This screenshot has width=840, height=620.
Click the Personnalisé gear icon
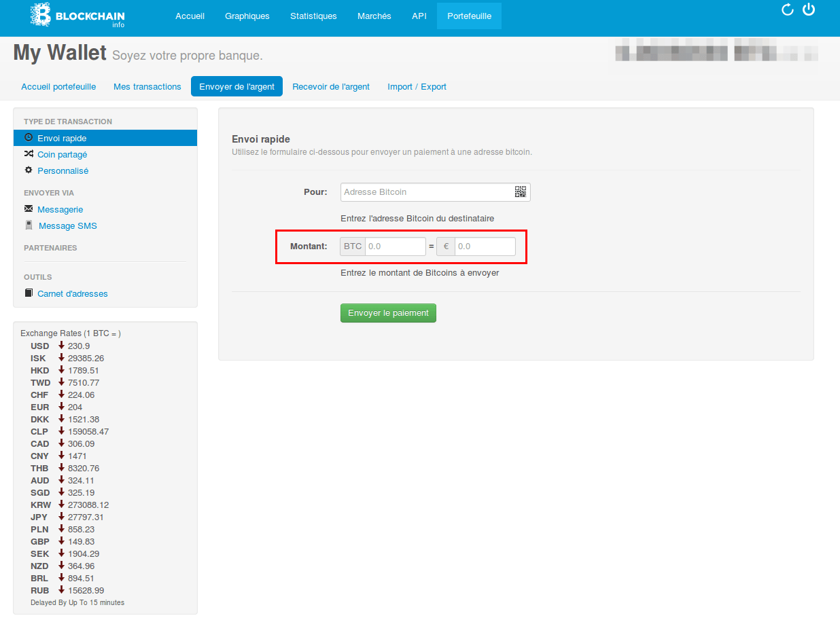pos(29,170)
